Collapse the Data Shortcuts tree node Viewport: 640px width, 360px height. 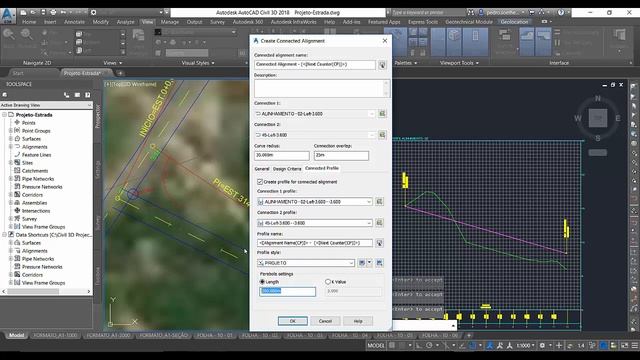pyautogui.click(x=4, y=235)
